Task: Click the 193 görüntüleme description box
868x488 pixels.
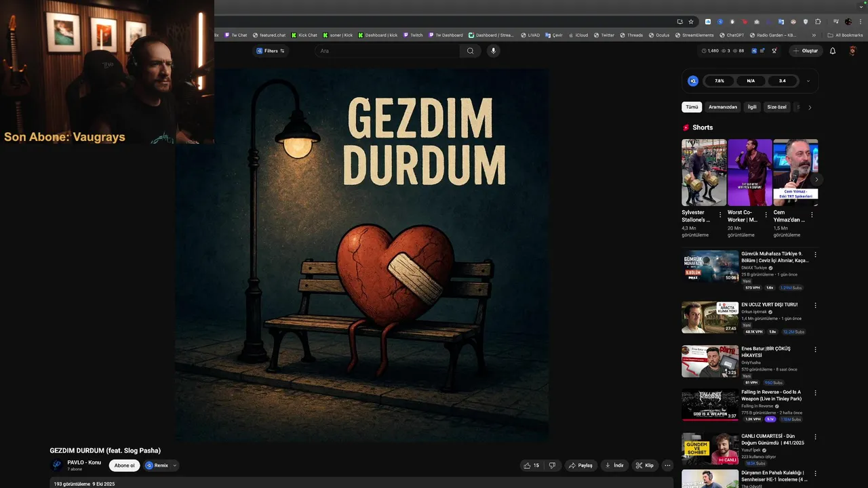Action: tap(361, 483)
